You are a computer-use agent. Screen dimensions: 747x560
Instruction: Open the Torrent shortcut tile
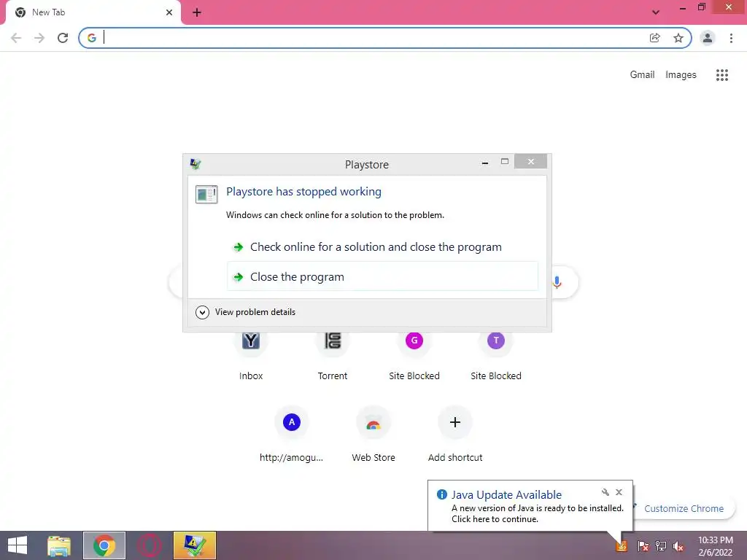tap(333, 355)
